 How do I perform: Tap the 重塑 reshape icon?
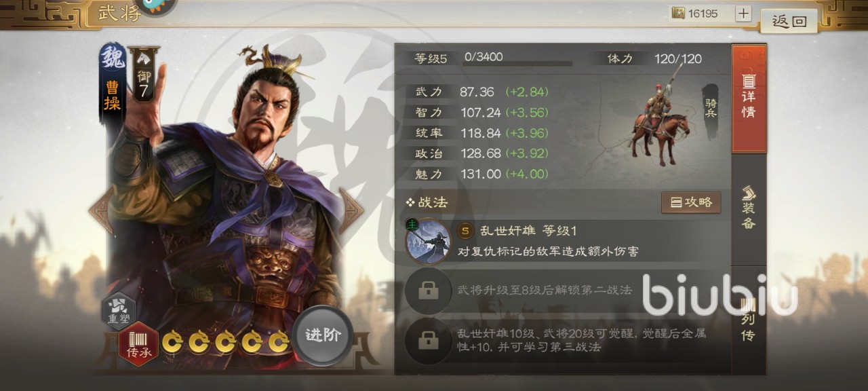coord(118,310)
